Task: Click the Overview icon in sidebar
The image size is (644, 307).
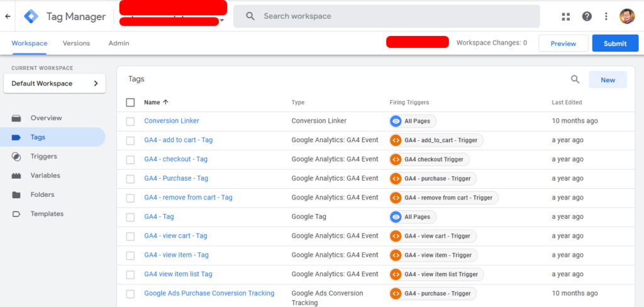Action: 16,118
